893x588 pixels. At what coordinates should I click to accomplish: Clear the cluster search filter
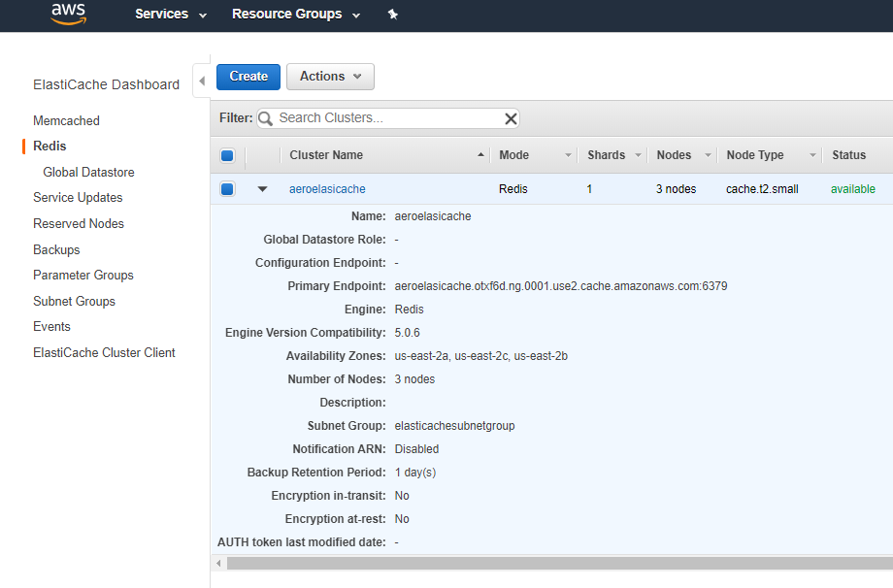pos(511,118)
